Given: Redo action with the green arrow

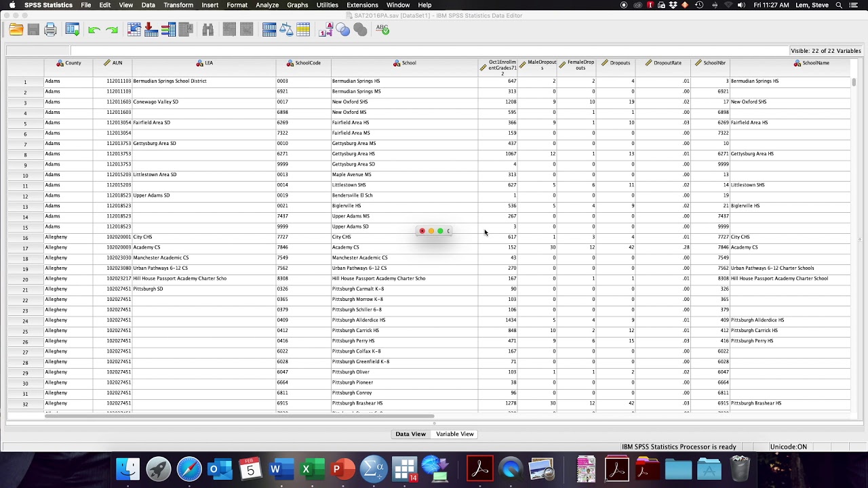Looking at the screenshot, I should click(112, 30).
